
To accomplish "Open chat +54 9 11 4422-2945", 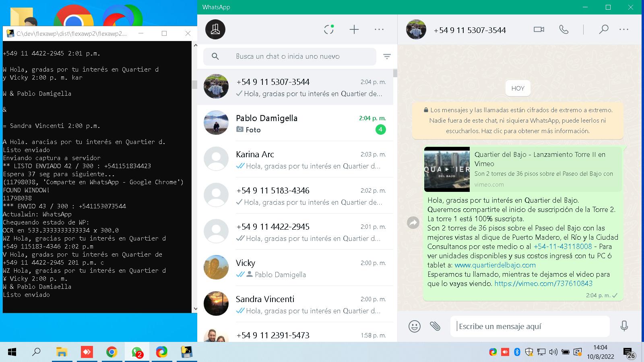I will click(x=295, y=232).
